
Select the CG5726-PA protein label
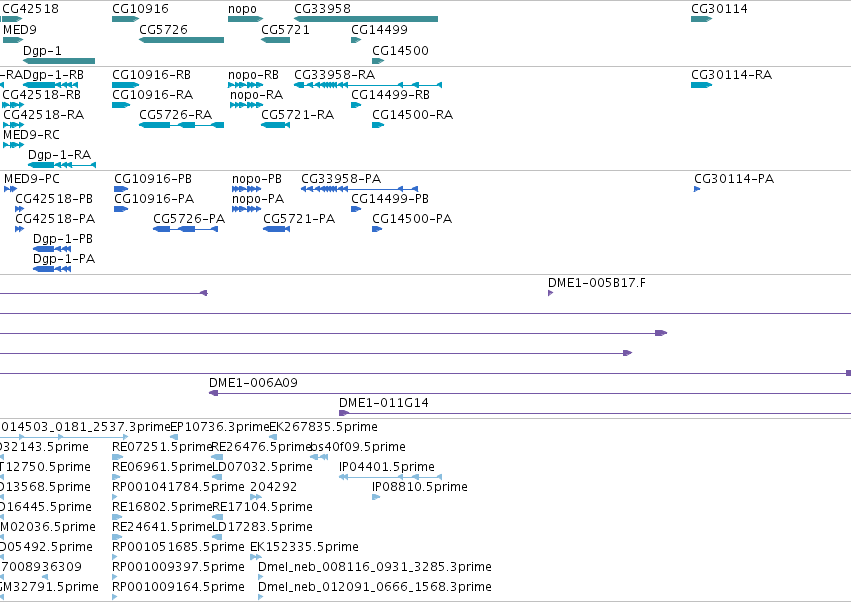(x=189, y=219)
